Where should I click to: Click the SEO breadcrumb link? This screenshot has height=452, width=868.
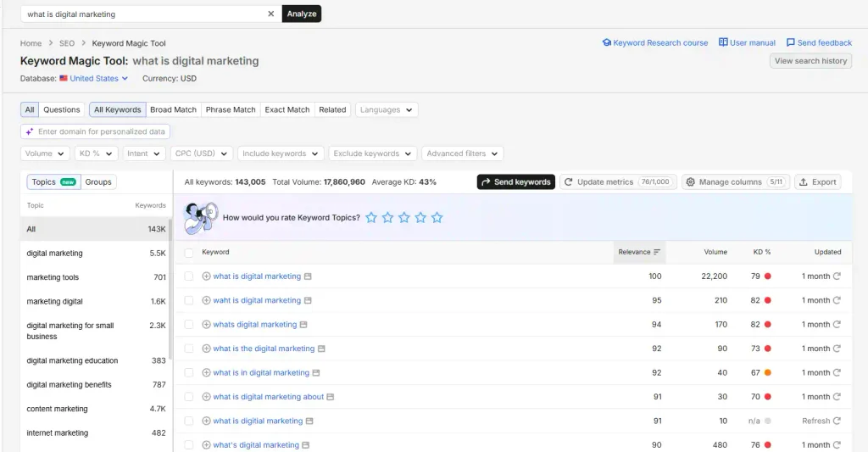tap(66, 43)
